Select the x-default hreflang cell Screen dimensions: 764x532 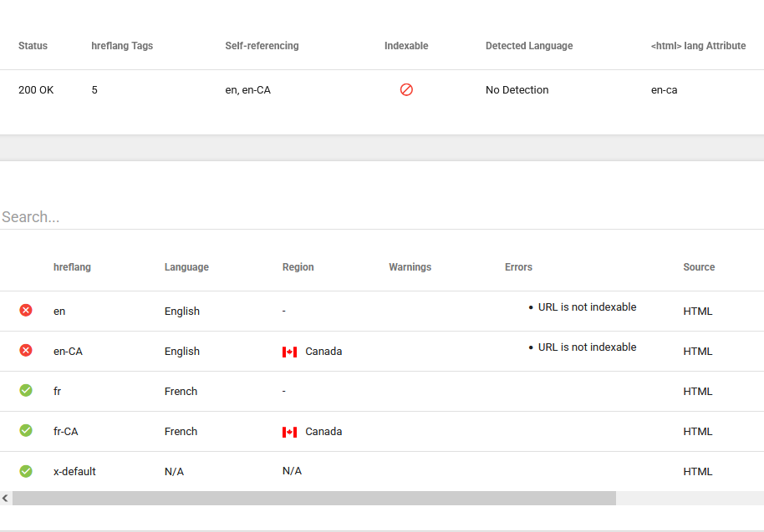(74, 472)
